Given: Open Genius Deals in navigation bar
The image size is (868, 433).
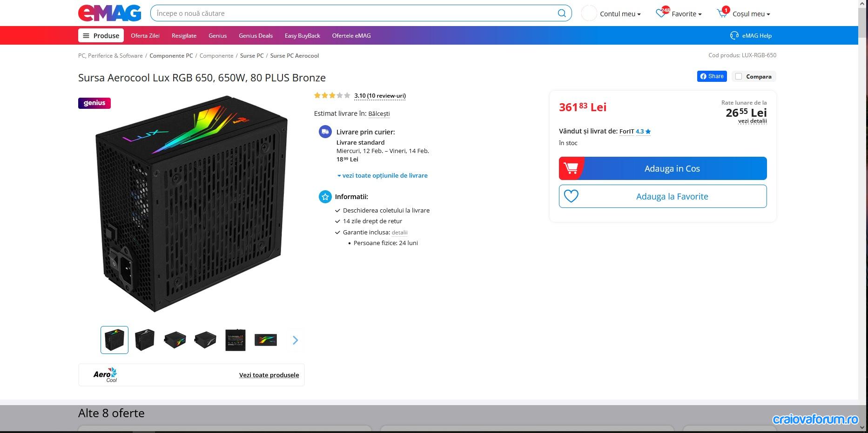Looking at the screenshot, I should coord(256,35).
